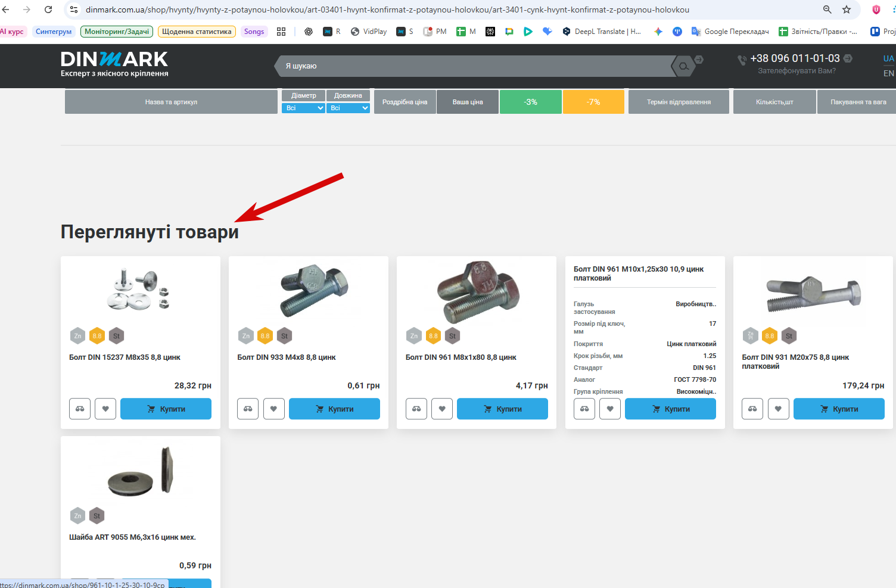896x588 pixels.
Task: Buy Болт DIN 933 M4x8 with Купити
Action: pyautogui.click(x=334, y=409)
